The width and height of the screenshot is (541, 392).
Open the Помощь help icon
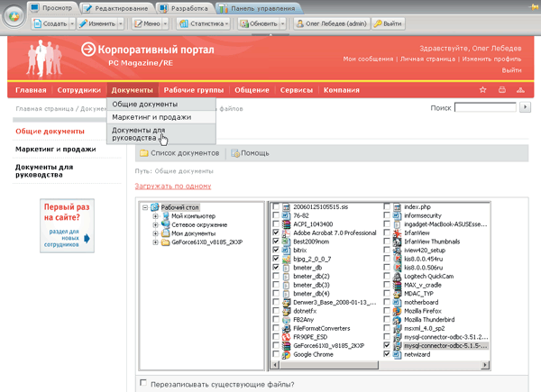click(x=235, y=153)
